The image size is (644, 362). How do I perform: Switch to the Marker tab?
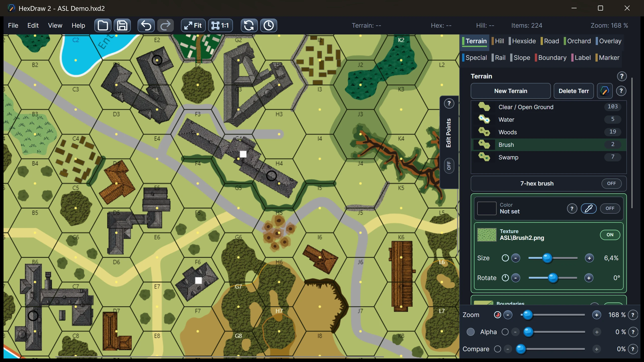pos(608,58)
